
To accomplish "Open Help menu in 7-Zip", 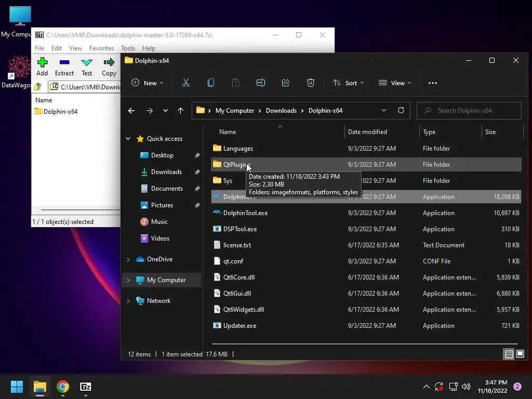I will [x=149, y=48].
